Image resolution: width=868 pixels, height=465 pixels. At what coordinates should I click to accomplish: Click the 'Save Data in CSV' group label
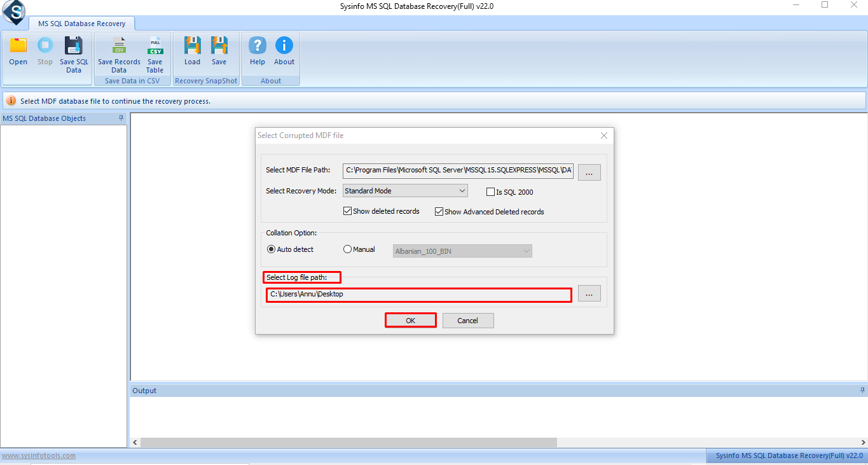[132, 81]
